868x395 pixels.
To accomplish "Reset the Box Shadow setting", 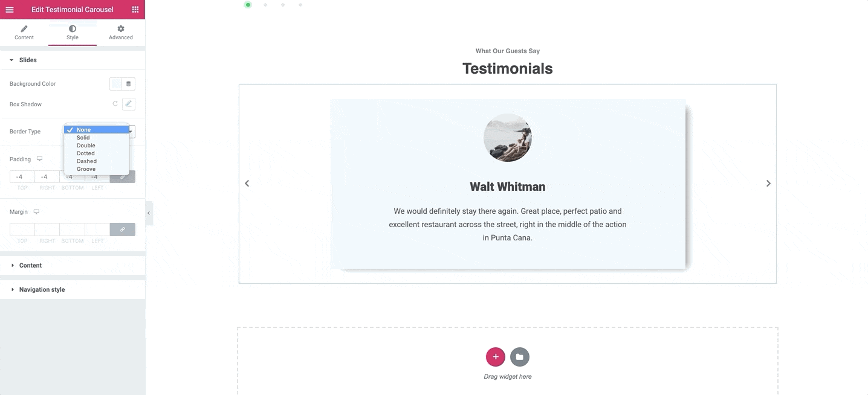I will click(115, 104).
